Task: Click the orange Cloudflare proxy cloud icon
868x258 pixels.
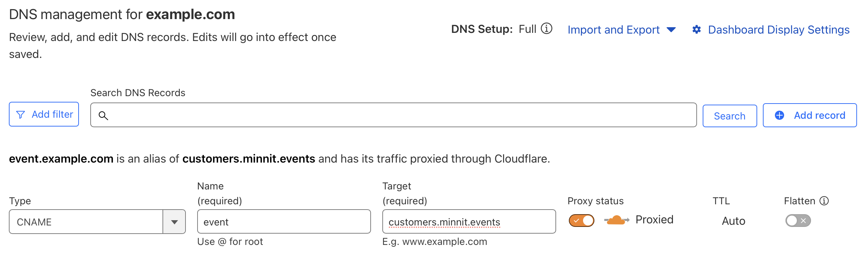Action: click(x=616, y=220)
